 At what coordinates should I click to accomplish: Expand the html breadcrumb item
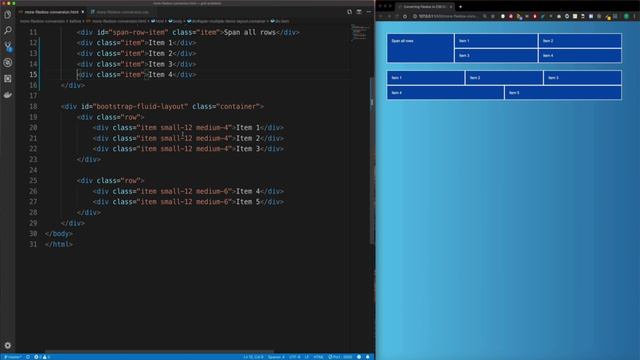pyautogui.click(x=158, y=21)
